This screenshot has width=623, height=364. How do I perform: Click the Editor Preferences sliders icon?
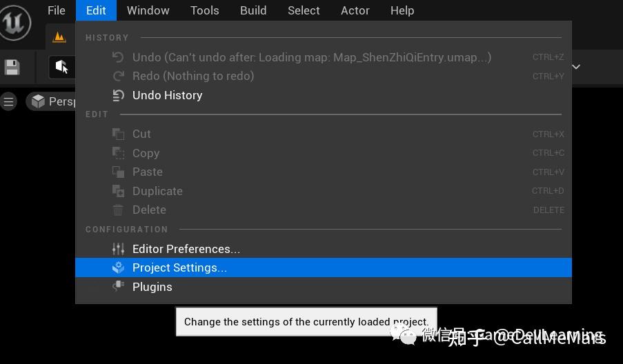[118, 249]
